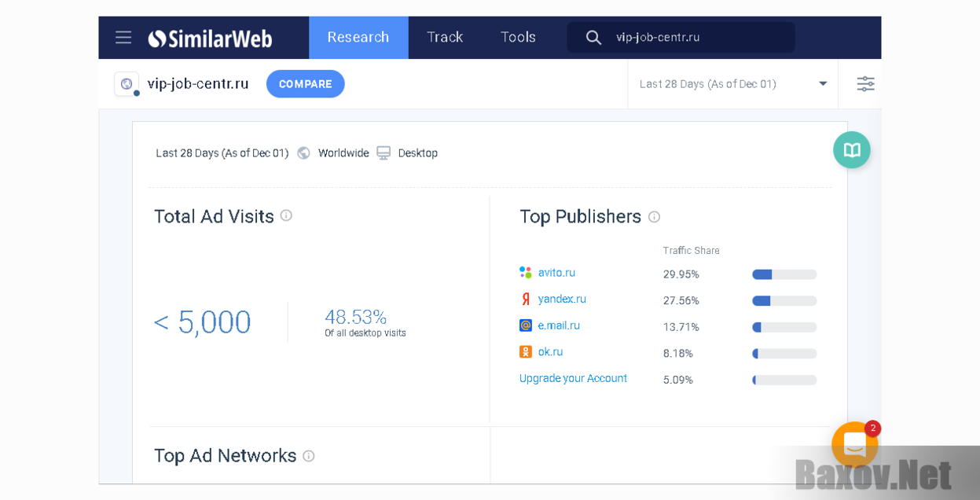
Task: Click the Top Publishers heading
Action: (581, 216)
